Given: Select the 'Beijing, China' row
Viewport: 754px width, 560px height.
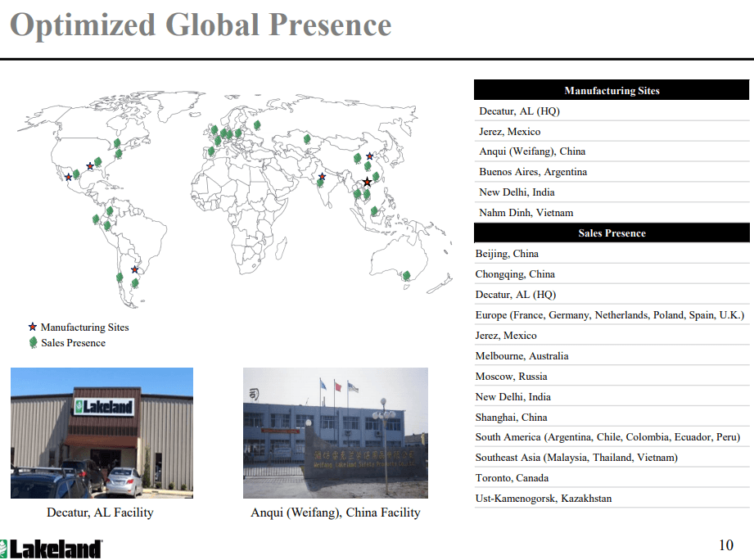Looking at the screenshot, I should 612,253.
